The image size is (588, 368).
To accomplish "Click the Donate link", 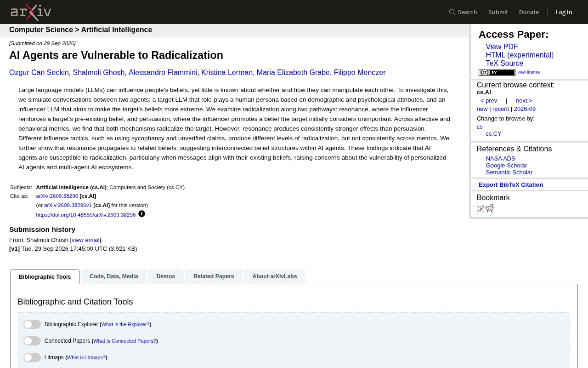I will point(529,12).
